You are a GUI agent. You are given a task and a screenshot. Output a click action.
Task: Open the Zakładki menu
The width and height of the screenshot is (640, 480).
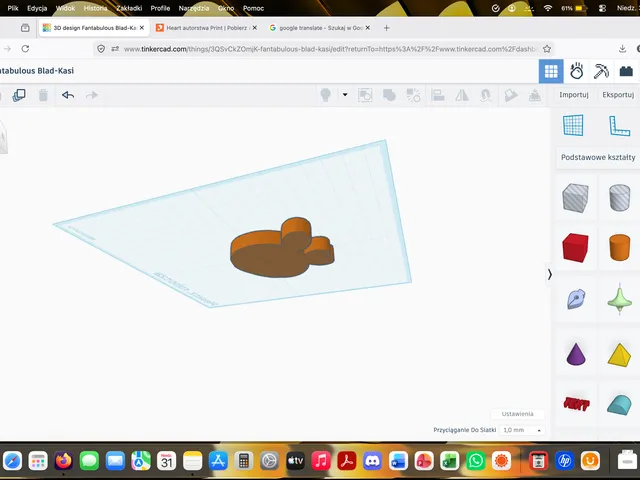tap(129, 8)
